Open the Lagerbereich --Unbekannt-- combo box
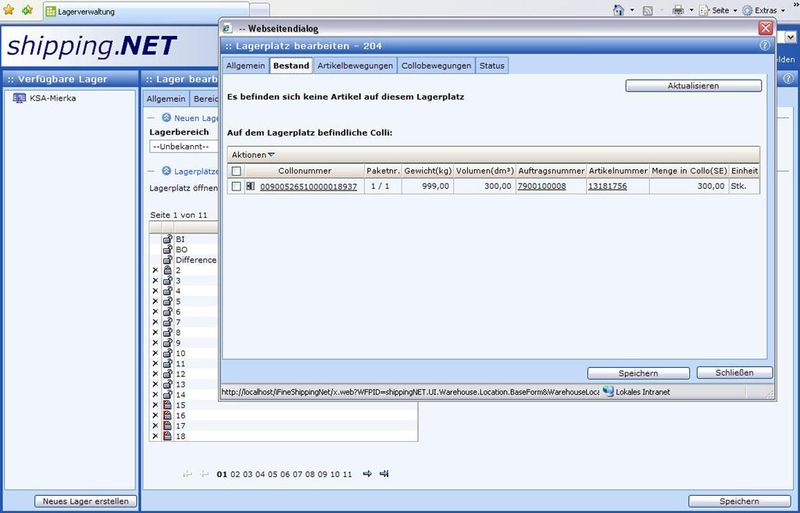Image resolution: width=800 pixels, height=513 pixels. [x=183, y=146]
